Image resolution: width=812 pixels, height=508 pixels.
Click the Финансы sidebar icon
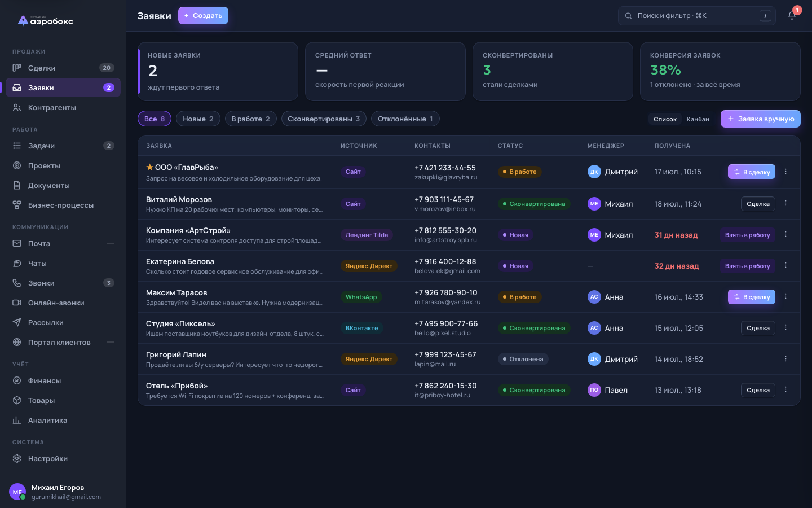(17, 380)
